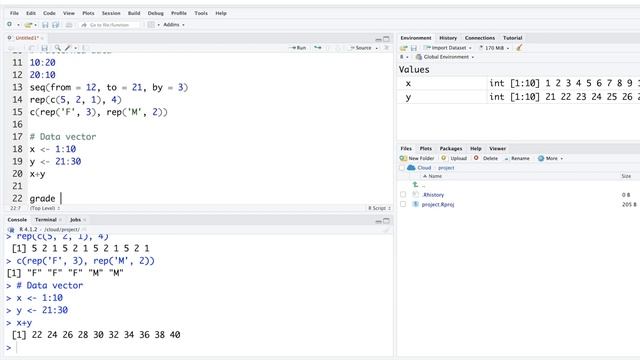
Task: Check the .Rhistory file checkbox
Action: pos(403,195)
